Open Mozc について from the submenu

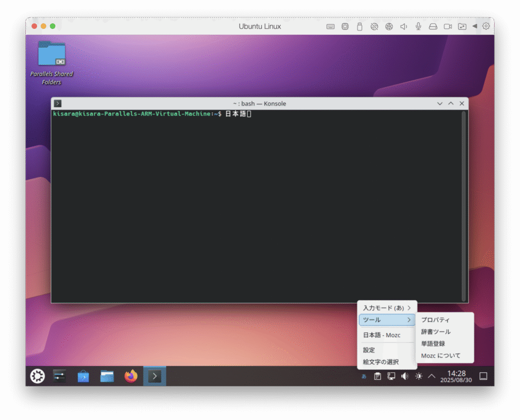444,356
